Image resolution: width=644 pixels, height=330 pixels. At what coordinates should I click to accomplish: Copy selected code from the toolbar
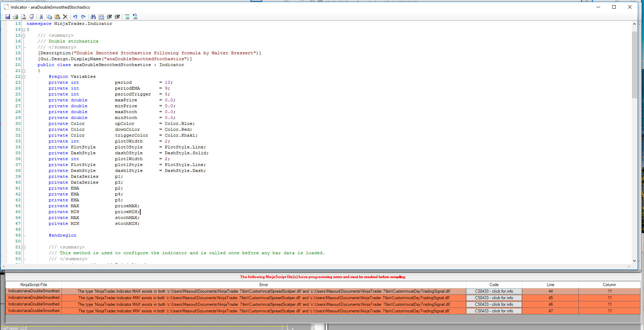[49, 17]
